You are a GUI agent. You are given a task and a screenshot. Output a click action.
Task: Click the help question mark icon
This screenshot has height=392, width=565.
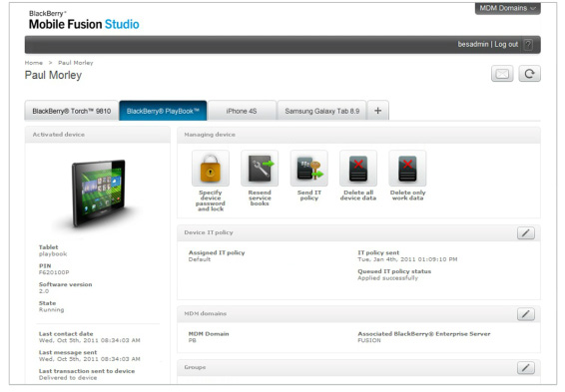point(528,45)
